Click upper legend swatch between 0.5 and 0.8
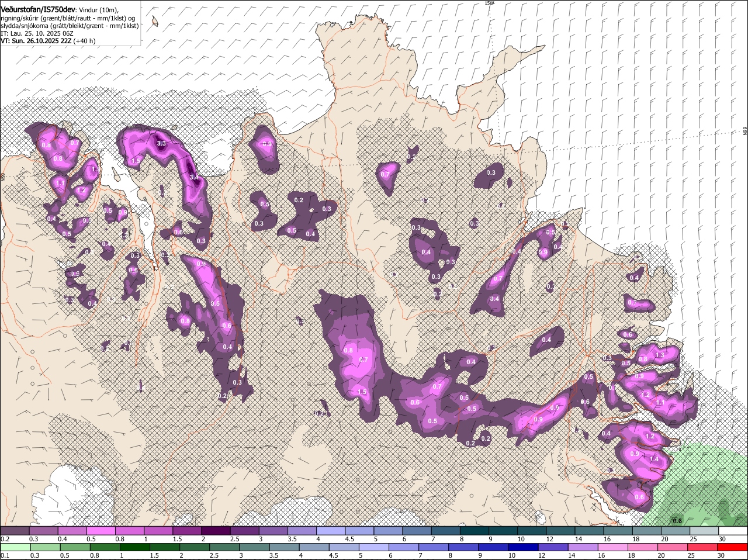Image resolution: width=748 pixels, height=560 pixels. coord(101,531)
